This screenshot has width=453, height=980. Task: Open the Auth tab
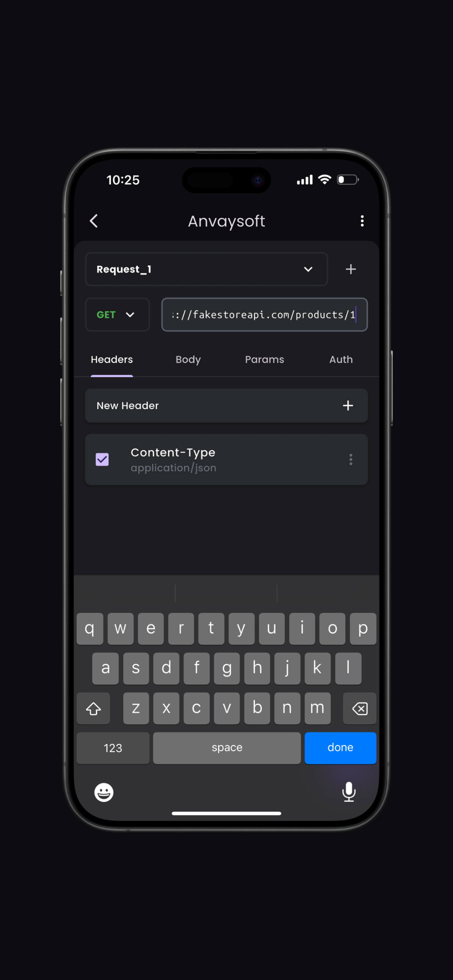pyautogui.click(x=341, y=359)
